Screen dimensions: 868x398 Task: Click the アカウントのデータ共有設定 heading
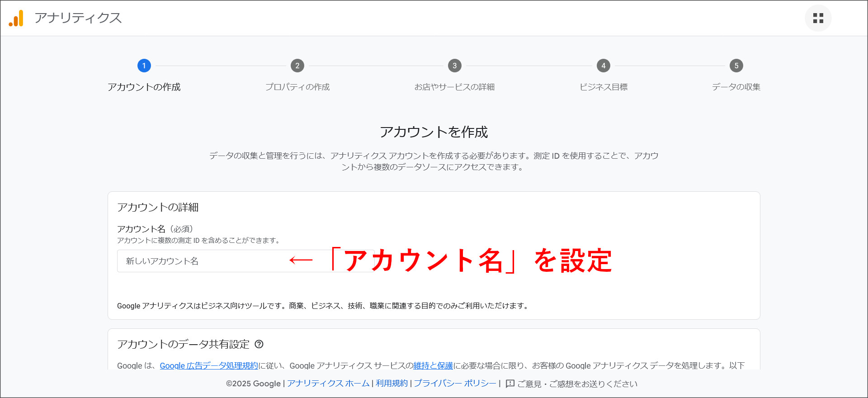[183, 344]
